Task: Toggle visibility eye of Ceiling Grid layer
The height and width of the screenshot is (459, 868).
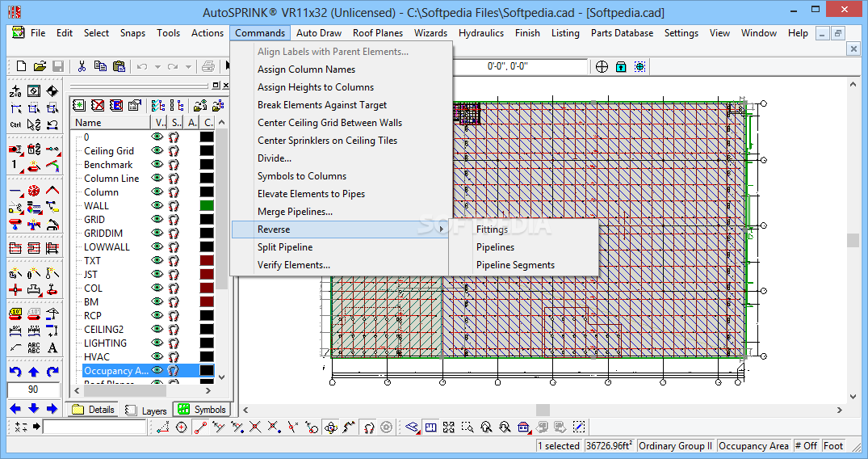Action: point(157,150)
